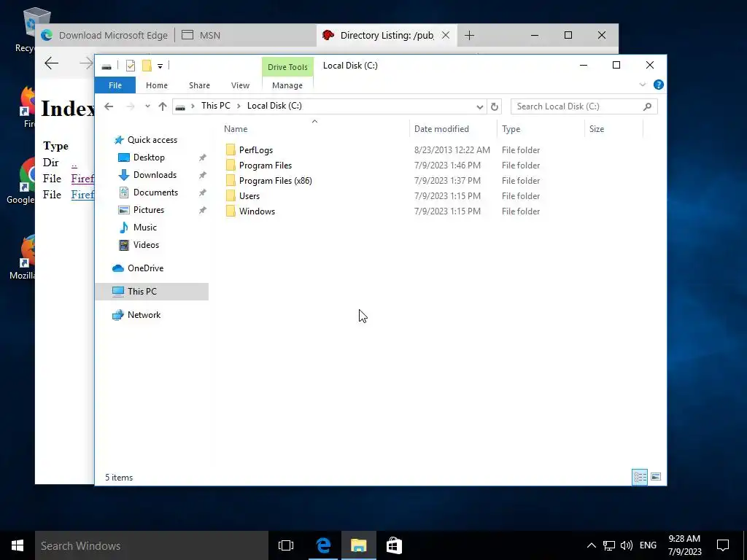Select Network in the navigation pane
747x560 pixels.
coord(144,315)
